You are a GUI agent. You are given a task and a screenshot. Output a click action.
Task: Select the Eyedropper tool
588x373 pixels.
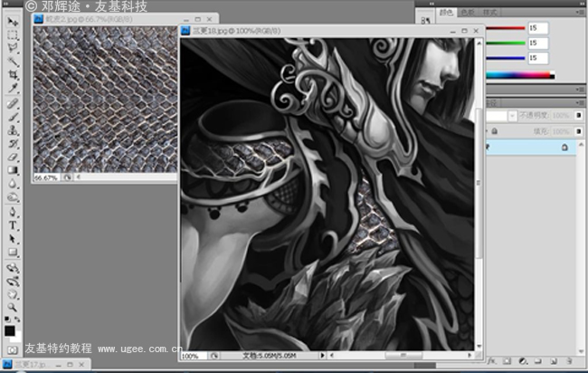[13, 88]
